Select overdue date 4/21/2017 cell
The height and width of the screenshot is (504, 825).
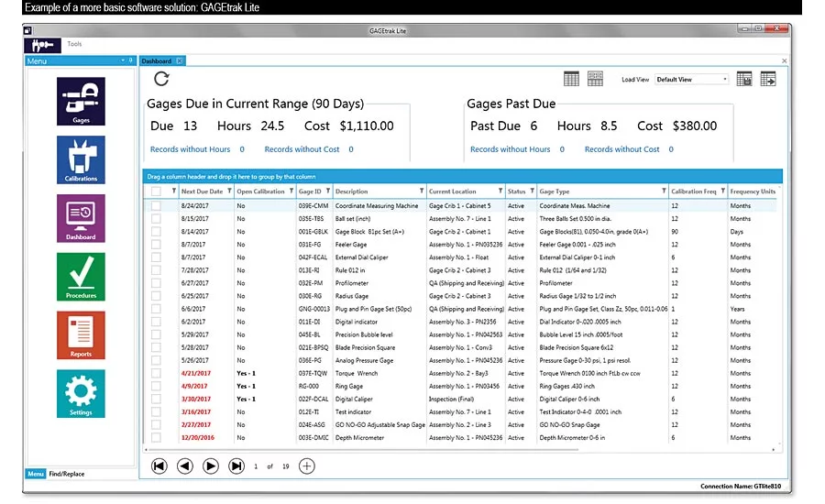[x=196, y=374]
